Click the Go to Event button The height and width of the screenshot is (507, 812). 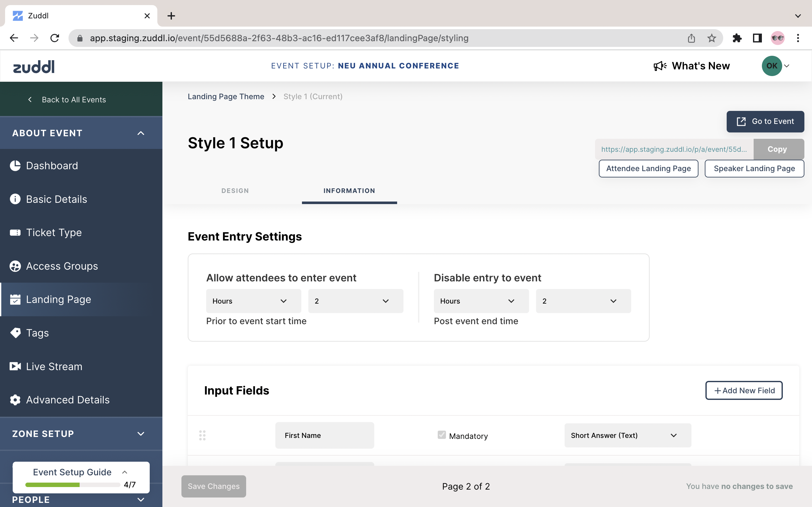point(765,121)
